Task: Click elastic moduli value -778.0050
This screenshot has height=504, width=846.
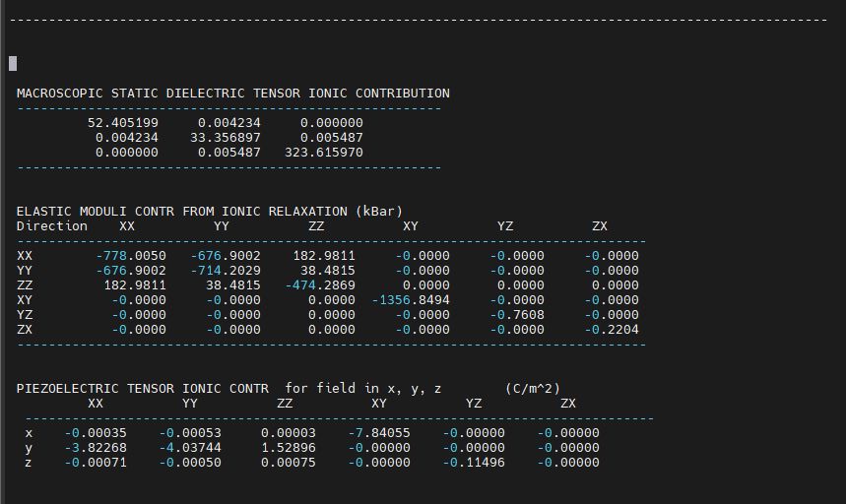Action: (x=131, y=256)
